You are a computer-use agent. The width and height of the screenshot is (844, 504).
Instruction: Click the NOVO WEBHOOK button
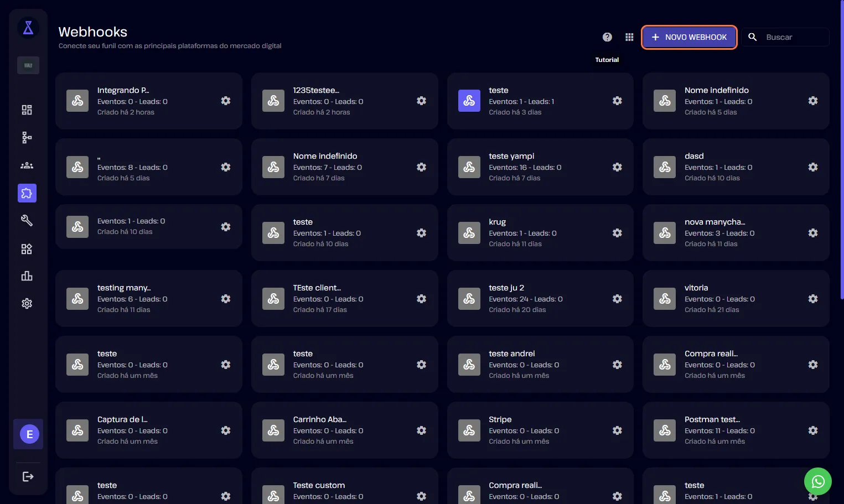point(689,37)
